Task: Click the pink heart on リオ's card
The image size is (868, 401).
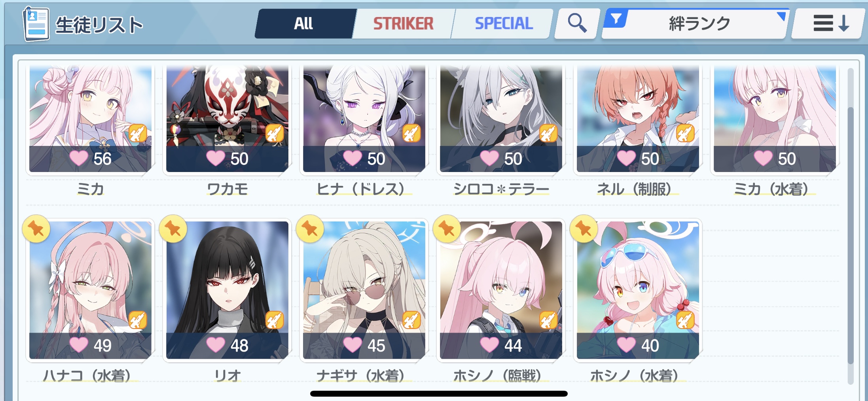Action: click(x=216, y=345)
